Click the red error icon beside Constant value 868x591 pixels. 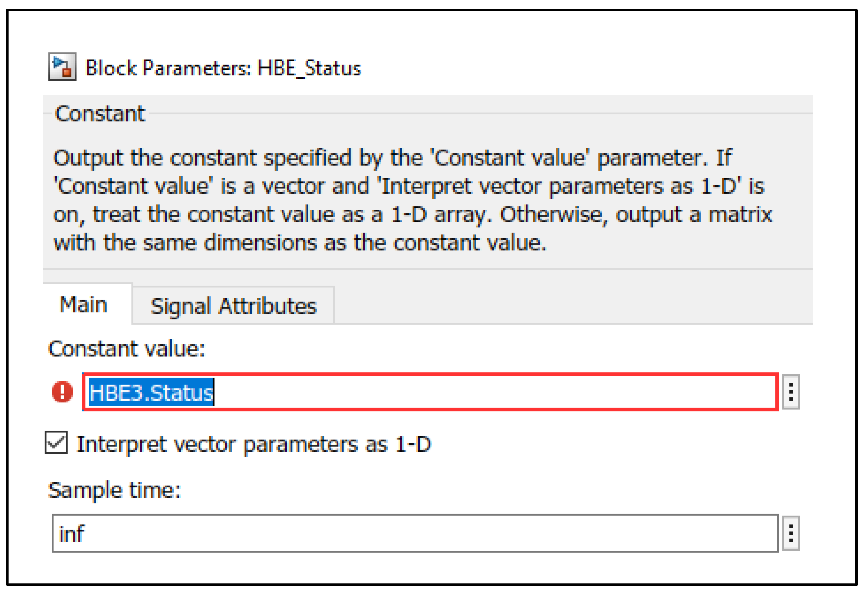[x=62, y=392]
